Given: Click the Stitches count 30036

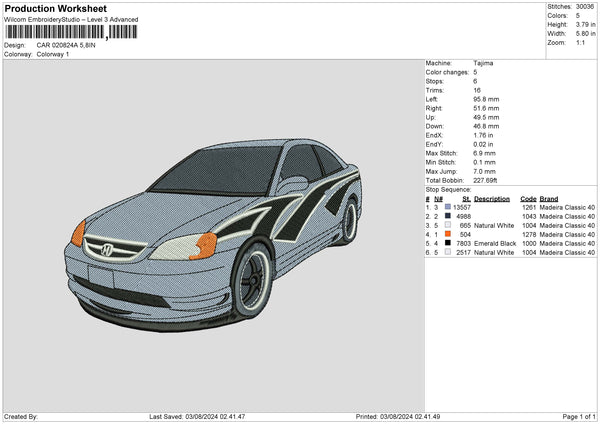Looking at the screenshot, I should pos(587,6).
